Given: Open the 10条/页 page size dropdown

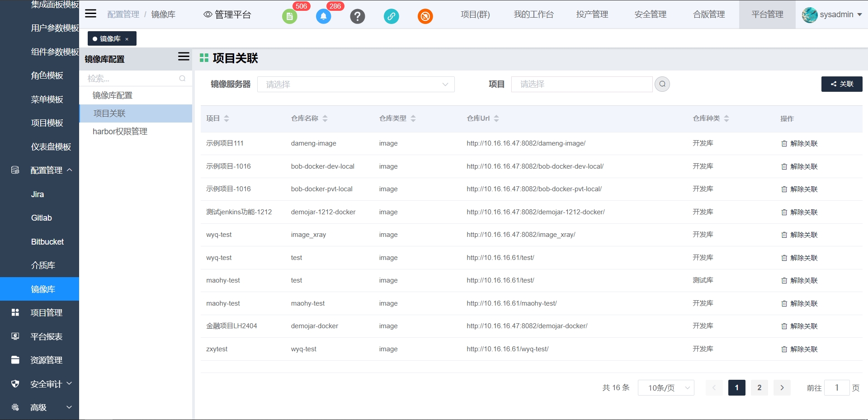Looking at the screenshot, I should pyautogui.click(x=665, y=388).
